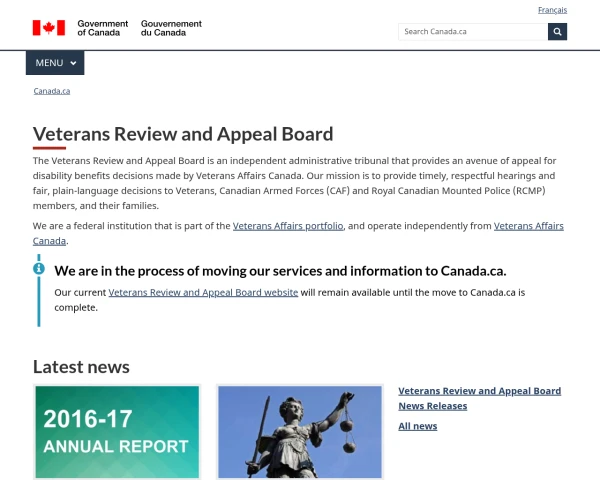Open the 2016-17 Annual Report thumbnail

(117, 432)
